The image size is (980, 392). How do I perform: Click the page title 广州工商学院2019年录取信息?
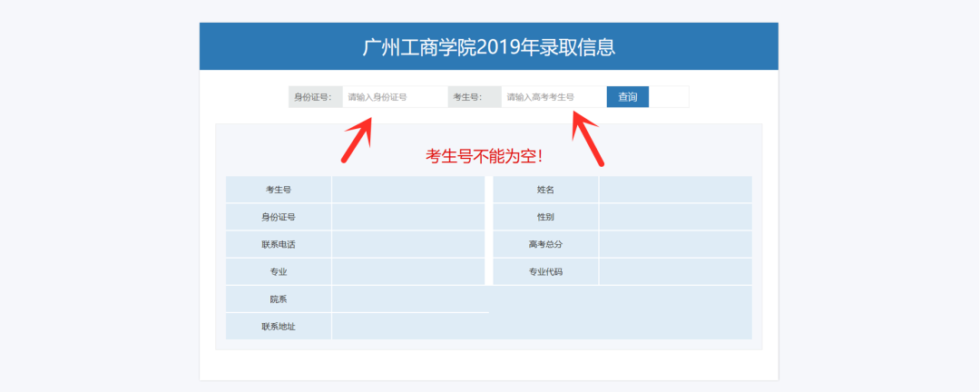coord(489,47)
